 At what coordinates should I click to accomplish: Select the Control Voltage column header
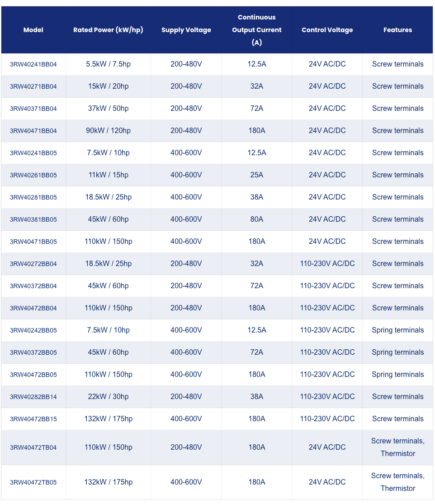pos(327,30)
